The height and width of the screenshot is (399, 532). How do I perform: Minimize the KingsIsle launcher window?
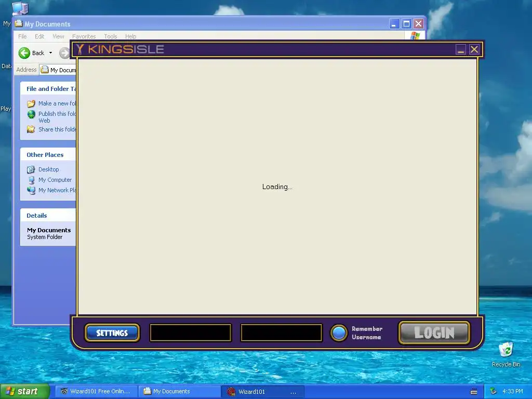tap(460, 49)
